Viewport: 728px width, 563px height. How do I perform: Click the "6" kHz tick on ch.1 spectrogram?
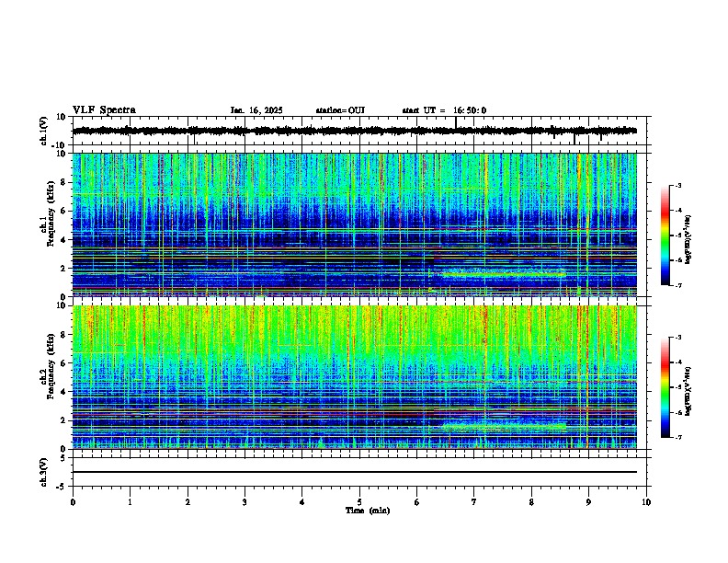[63, 212]
